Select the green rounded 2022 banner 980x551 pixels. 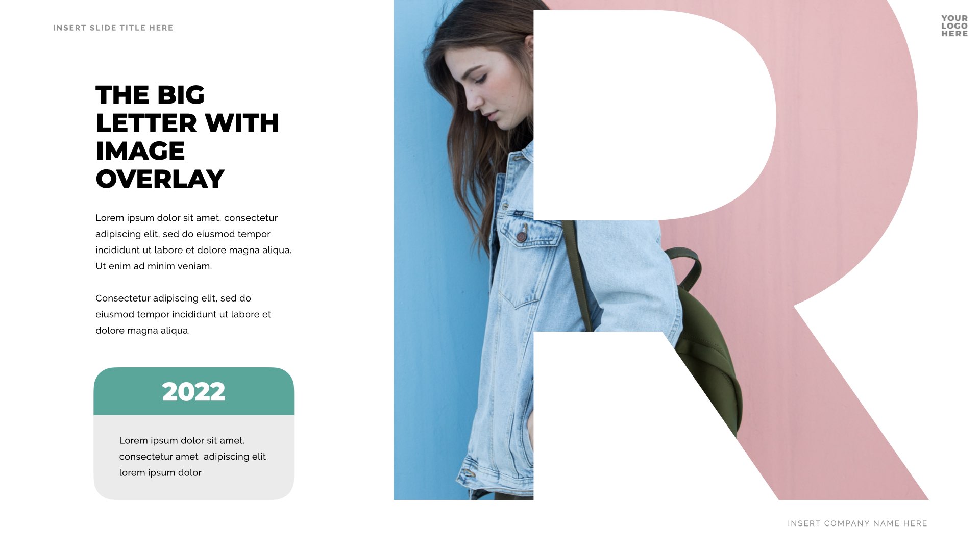coord(193,391)
